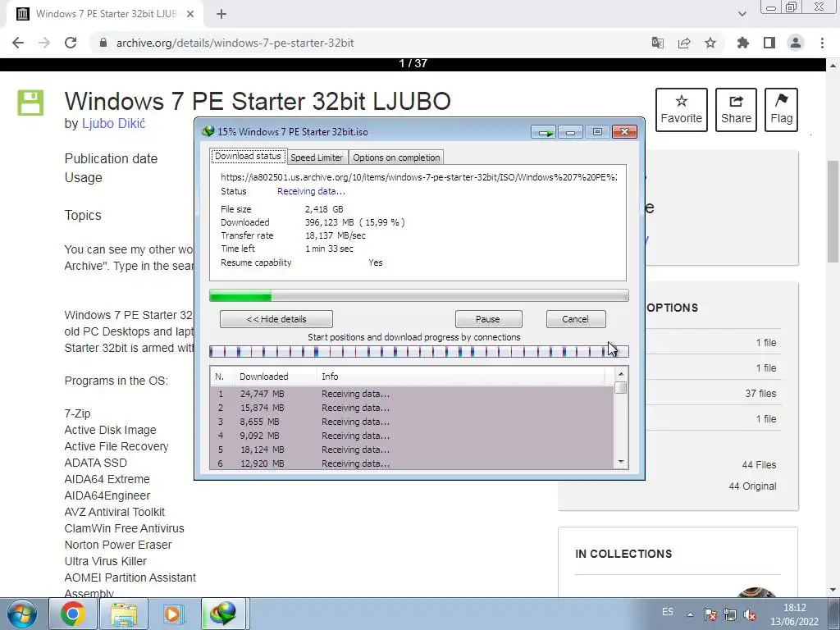Screen dimensions: 840x630
Task: Click the Share button on archive page
Action: (736, 110)
